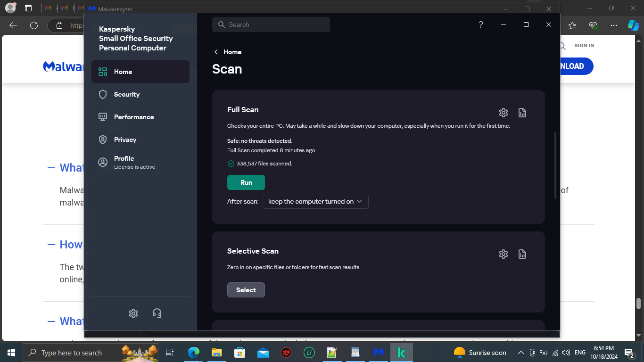Click the Kaspersky help question mark

(481, 25)
